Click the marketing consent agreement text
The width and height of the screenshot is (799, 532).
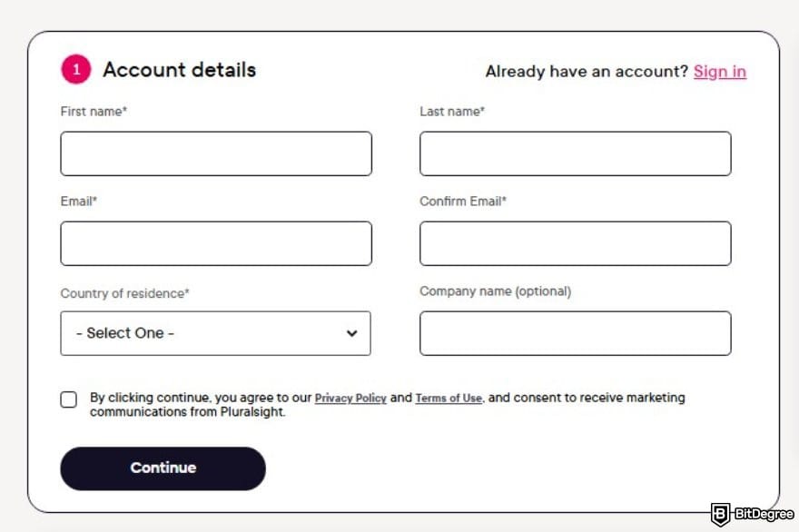(x=388, y=404)
